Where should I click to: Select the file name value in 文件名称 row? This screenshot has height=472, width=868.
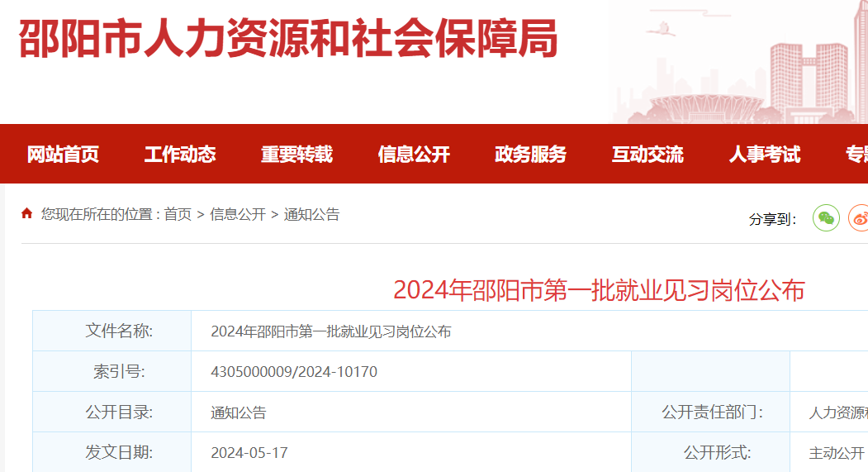pyautogui.click(x=331, y=331)
